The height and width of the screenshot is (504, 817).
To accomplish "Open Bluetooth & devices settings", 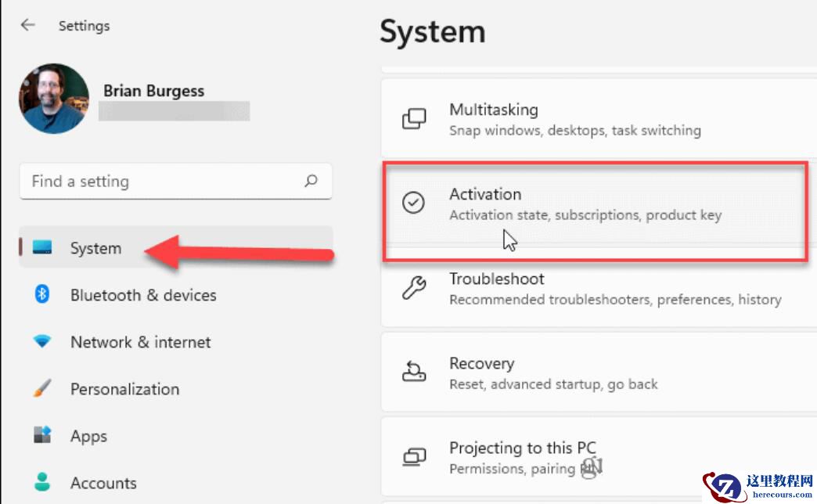I will 143,295.
